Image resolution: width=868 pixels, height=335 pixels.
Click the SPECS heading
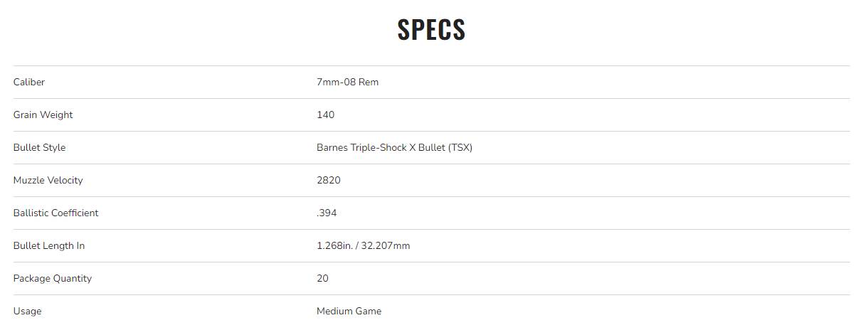431,30
